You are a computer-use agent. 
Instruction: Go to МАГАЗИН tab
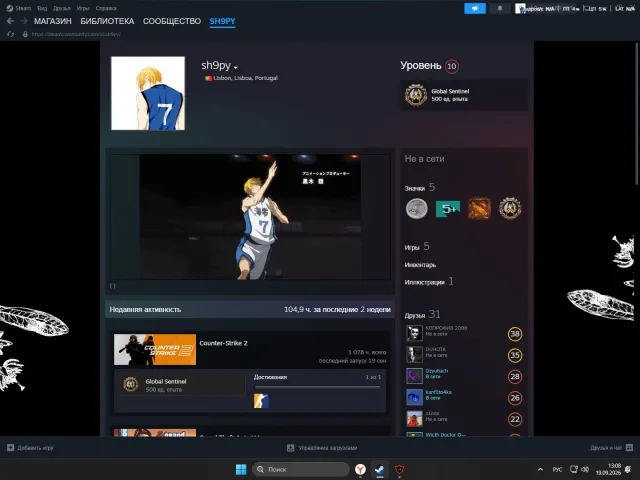[x=53, y=21]
